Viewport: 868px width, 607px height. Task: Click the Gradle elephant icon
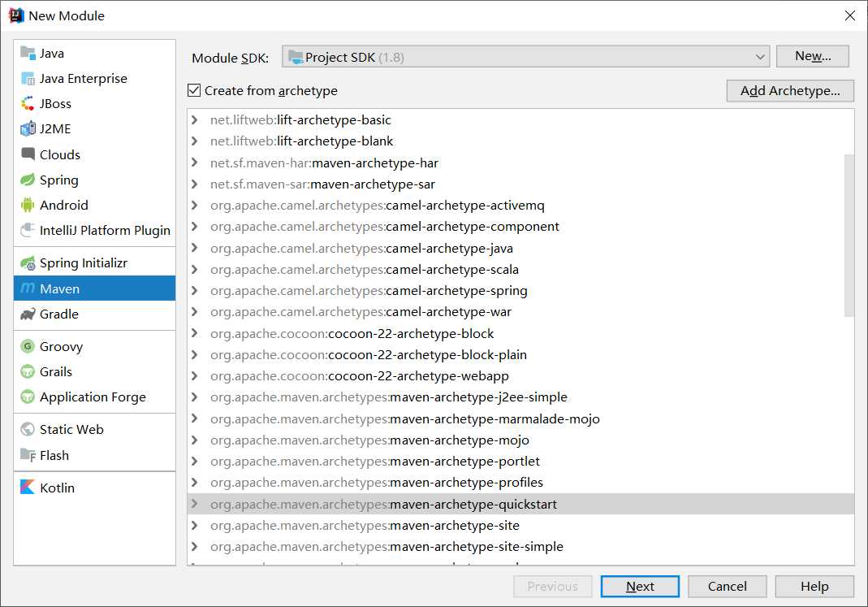click(27, 314)
